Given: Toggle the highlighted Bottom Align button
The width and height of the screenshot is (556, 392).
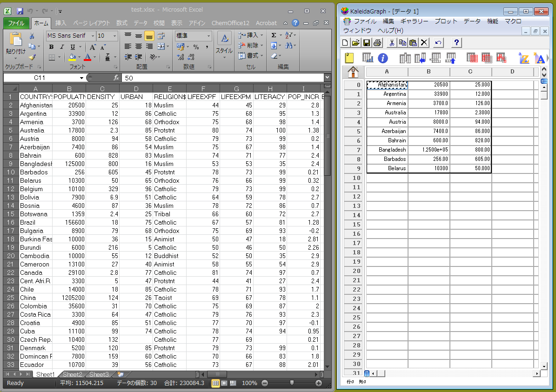Looking at the screenshot, I should click(x=149, y=36).
